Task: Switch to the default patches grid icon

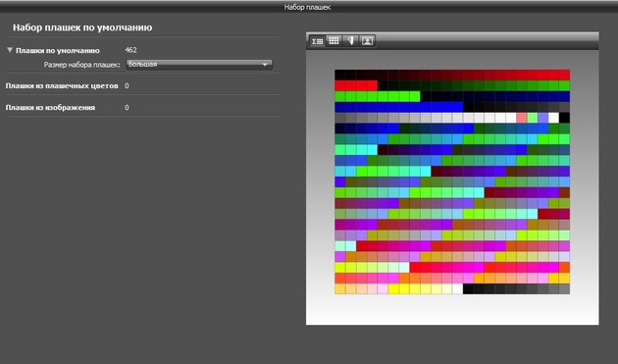Action: (334, 40)
